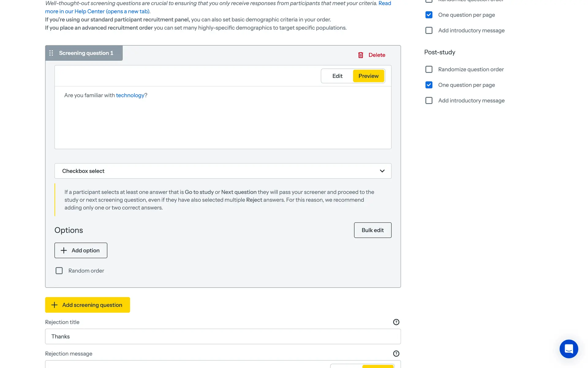
Task: Enable the Random order checkbox
Action: coord(59,271)
